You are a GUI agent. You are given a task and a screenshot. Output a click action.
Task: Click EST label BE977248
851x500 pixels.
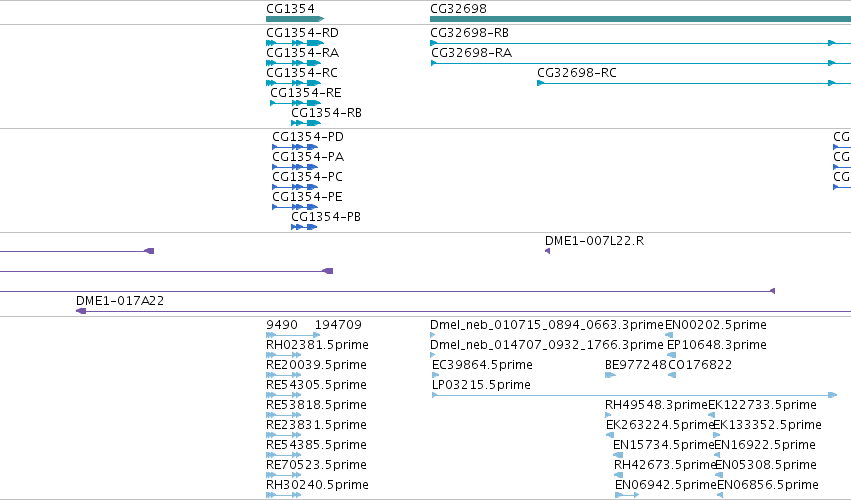tap(636, 365)
